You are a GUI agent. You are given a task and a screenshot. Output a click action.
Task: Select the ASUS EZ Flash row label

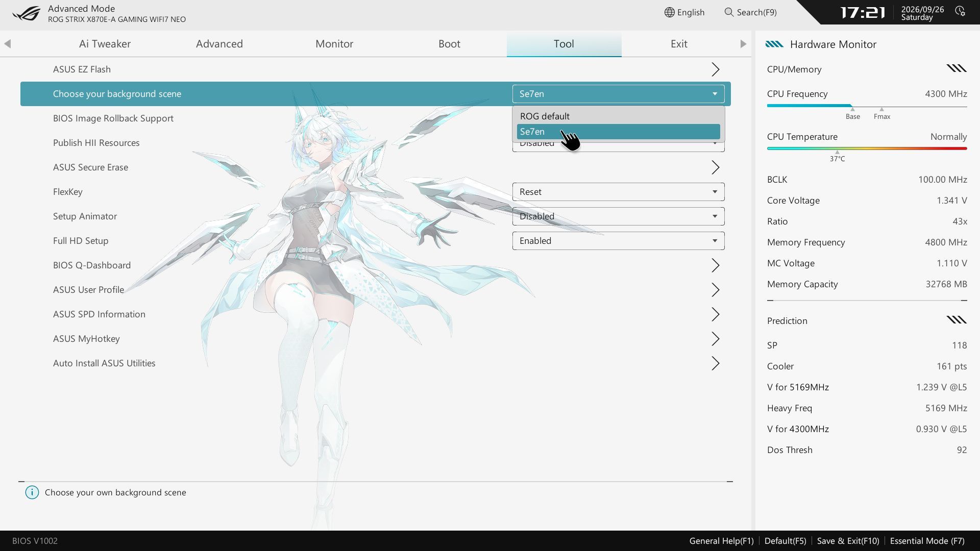82,69
